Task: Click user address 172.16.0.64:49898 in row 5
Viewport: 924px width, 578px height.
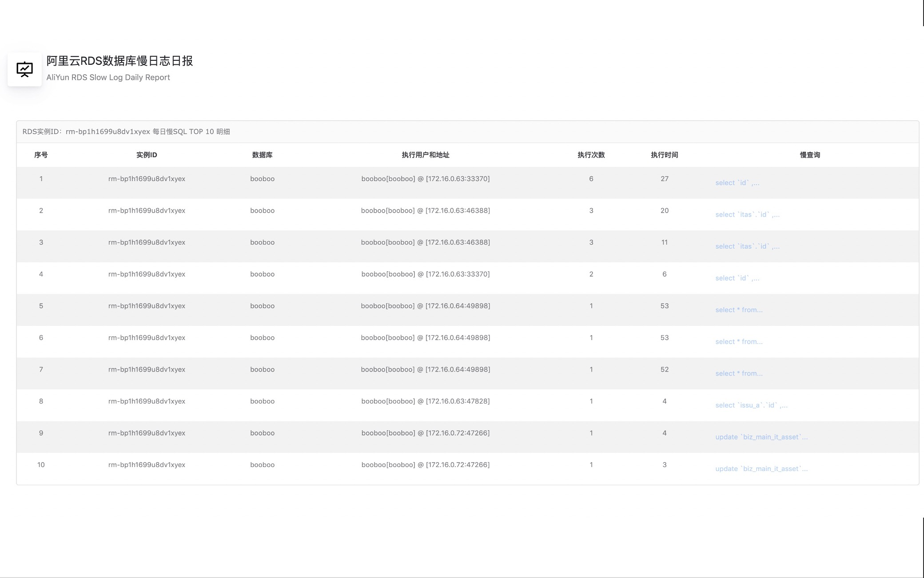Action: pyautogui.click(x=426, y=306)
